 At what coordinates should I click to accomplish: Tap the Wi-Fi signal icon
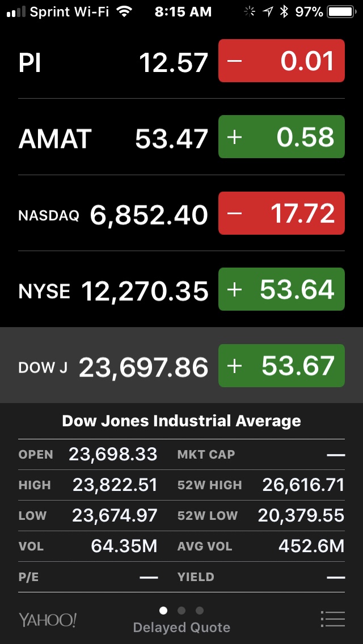[x=124, y=12]
